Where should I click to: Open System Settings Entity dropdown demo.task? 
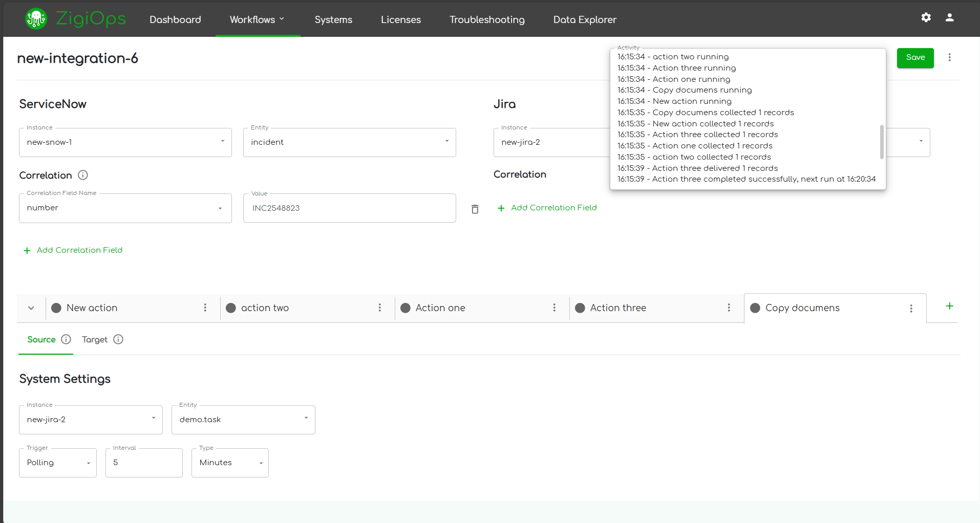243,420
